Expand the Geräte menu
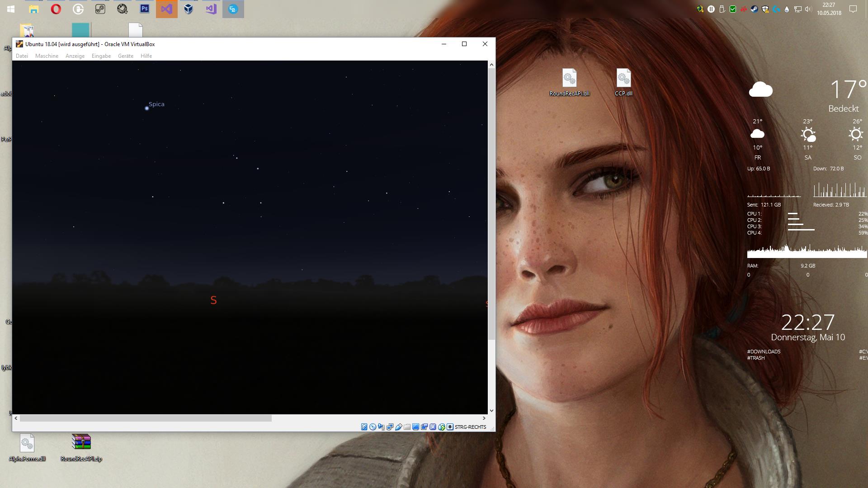The width and height of the screenshot is (868, 488). (126, 56)
